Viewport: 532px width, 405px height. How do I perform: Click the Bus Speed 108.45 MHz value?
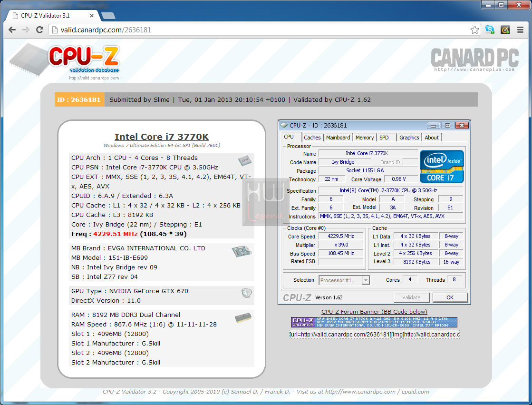341,253
